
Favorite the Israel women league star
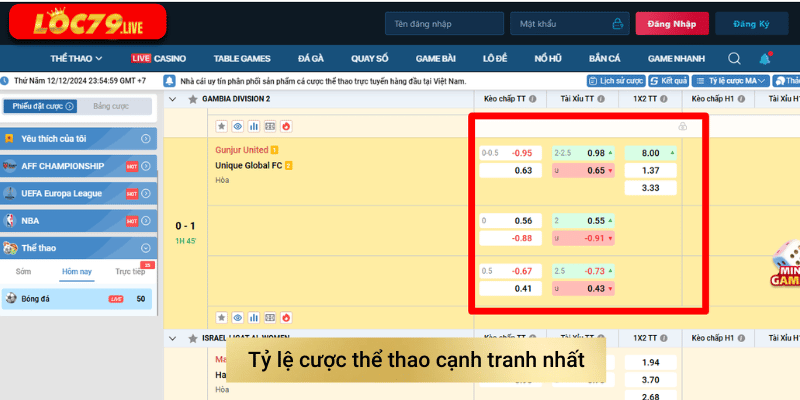(x=193, y=338)
